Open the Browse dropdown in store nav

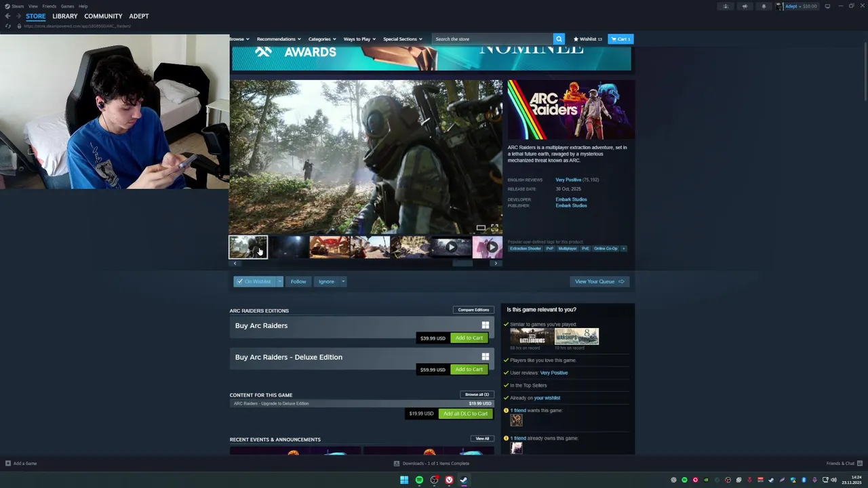pyautogui.click(x=239, y=39)
